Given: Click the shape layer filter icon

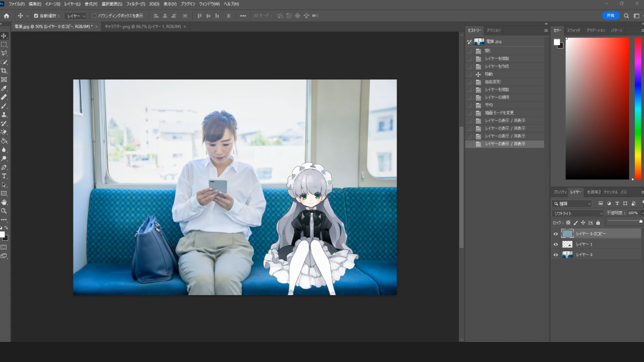Looking at the screenshot, I should [625, 204].
